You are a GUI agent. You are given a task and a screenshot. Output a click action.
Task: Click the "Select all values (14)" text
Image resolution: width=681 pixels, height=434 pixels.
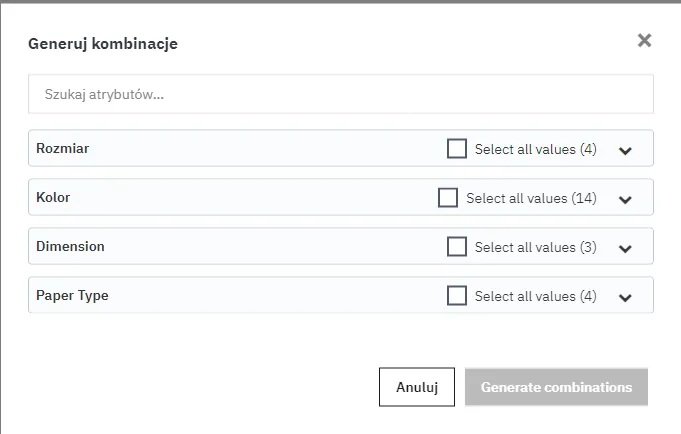pyautogui.click(x=531, y=198)
